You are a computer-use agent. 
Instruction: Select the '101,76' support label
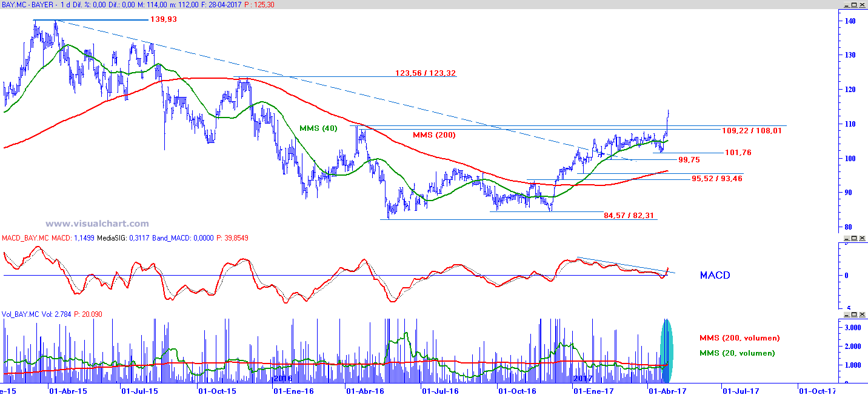[739, 153]
